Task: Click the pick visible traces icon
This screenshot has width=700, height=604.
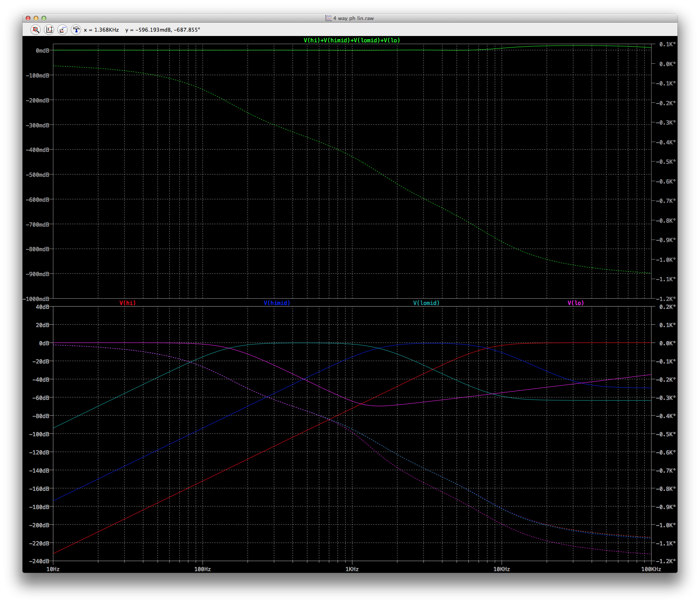Action: 62,30
